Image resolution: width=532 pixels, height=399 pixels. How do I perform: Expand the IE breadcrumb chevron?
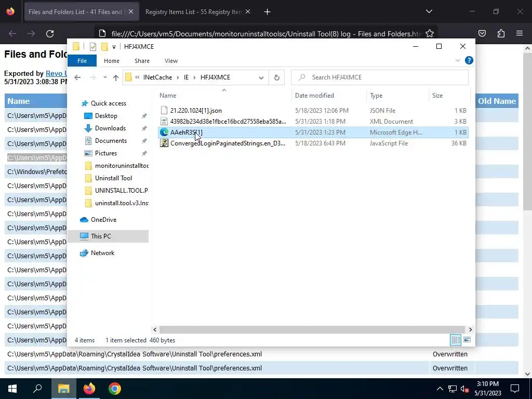pyautogui.click(x=194, y=77)
